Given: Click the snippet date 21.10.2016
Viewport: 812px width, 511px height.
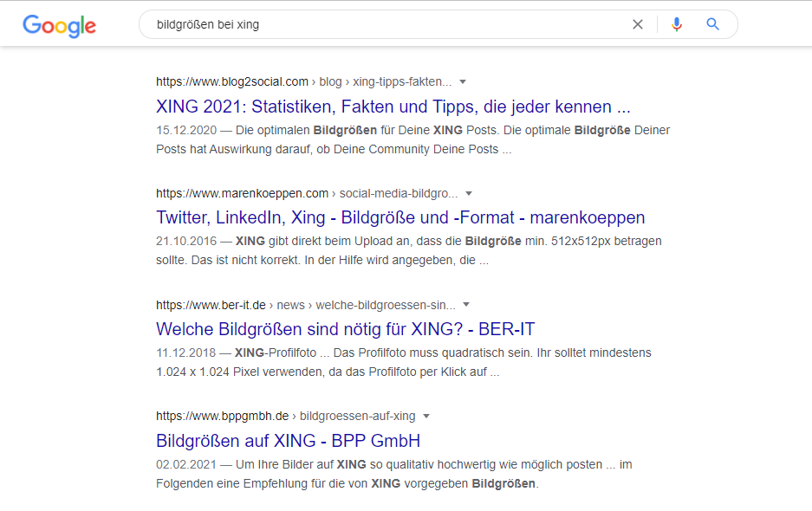Looking at the screenshot, I should (x=186, y=242).
